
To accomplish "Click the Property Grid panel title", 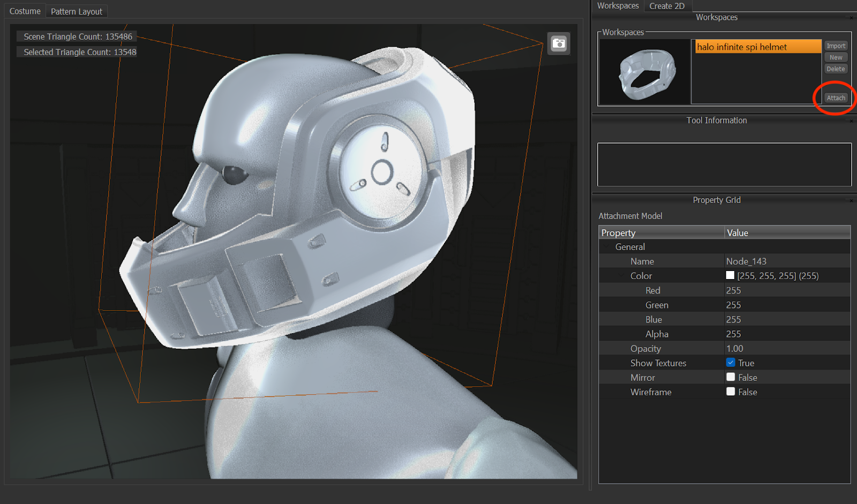I will coord(717,200).
